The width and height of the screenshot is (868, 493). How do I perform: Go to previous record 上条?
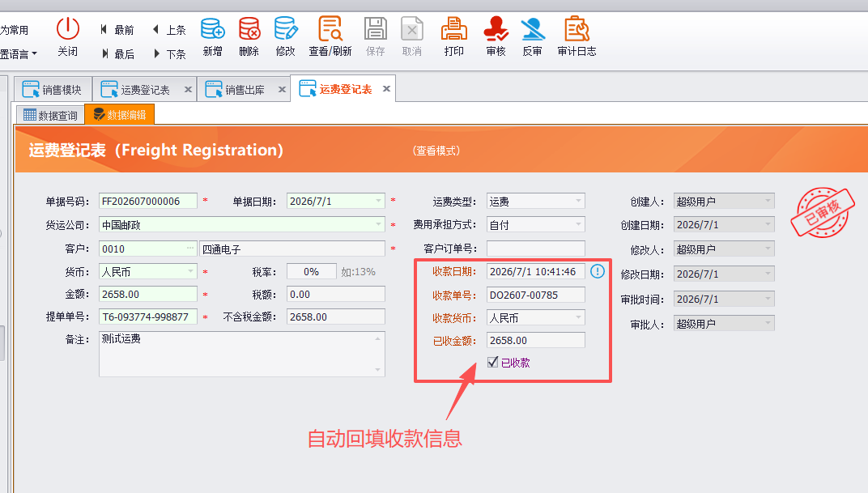(x=169, y=30)
